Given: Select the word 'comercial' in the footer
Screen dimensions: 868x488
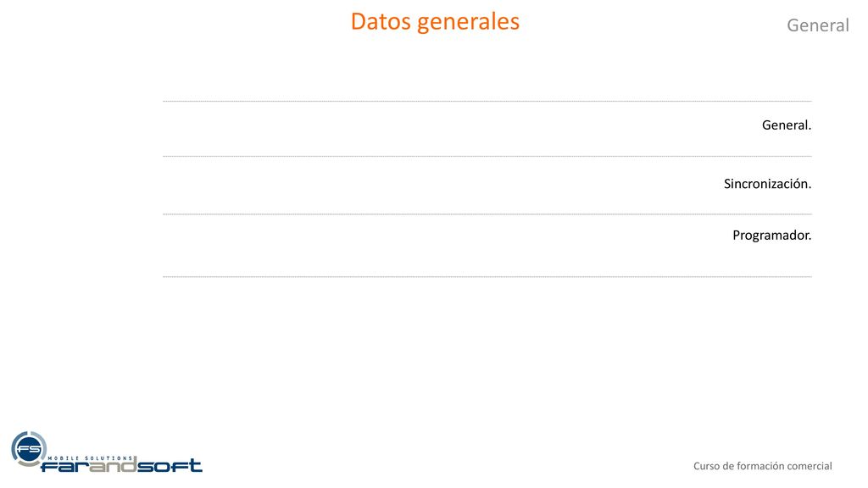Looking at the screenshot, I should [x=810, y=466].
